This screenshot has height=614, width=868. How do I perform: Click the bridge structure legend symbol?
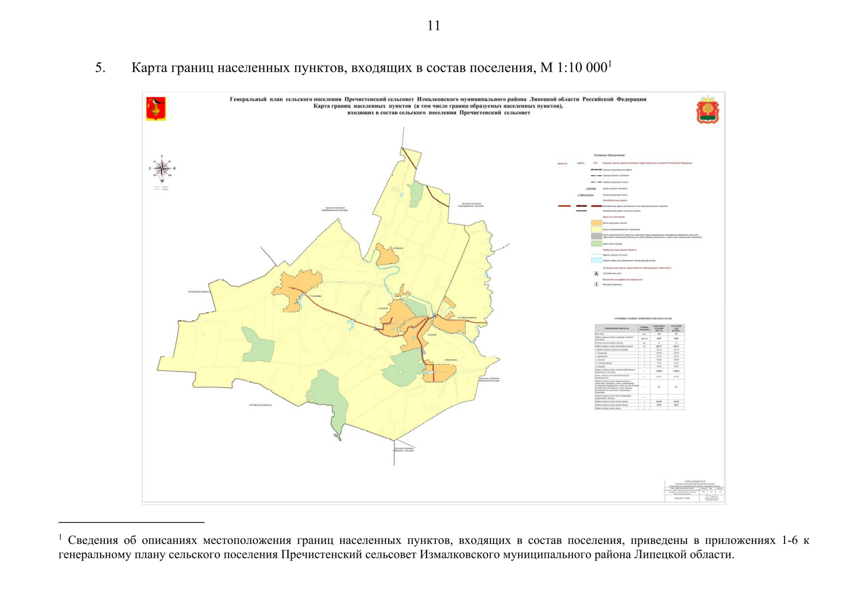(596, 284)
